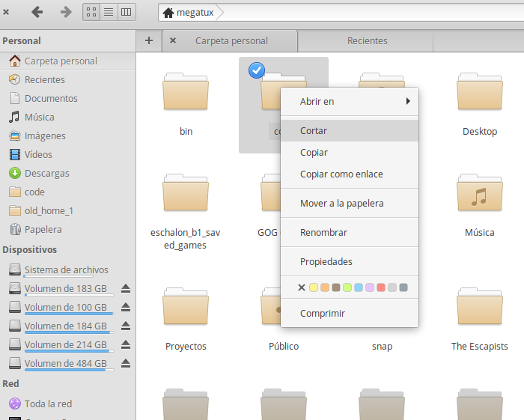Open a new tab with plus button
The image size is (524, 420).
click(x=149, y=40)
